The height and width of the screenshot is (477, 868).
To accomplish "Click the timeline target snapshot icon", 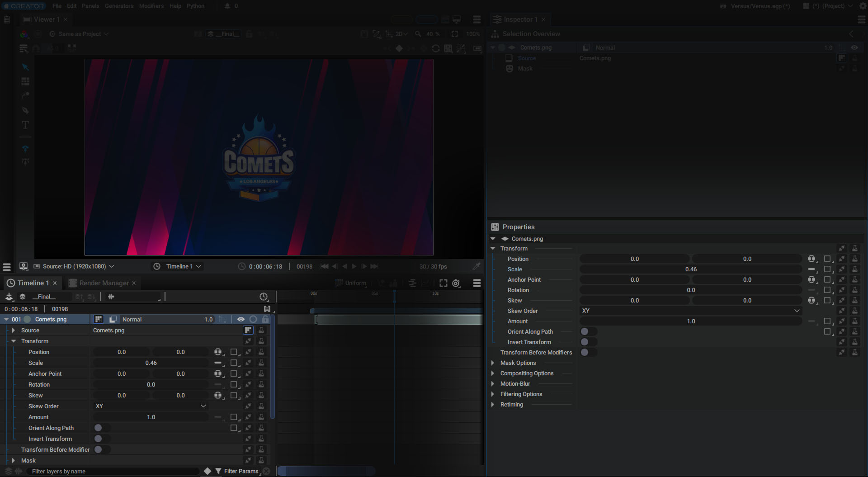I will point(456,283).
